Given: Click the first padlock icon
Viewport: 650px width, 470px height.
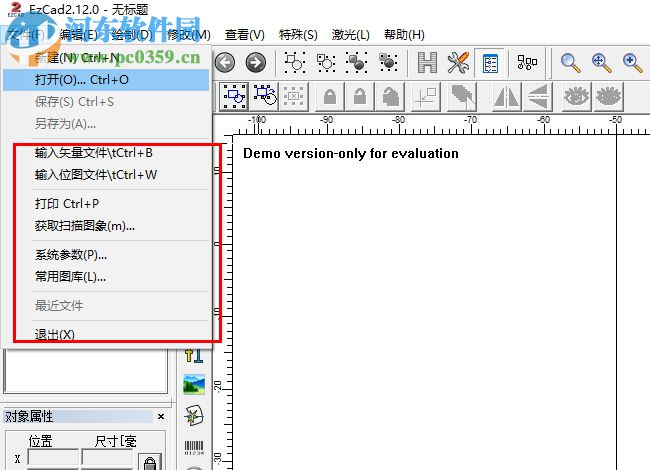Looking at the screenshot, I should coord(330,97).
